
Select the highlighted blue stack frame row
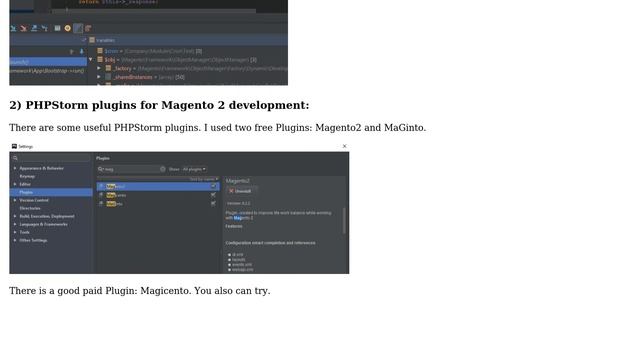coord(48,62)
